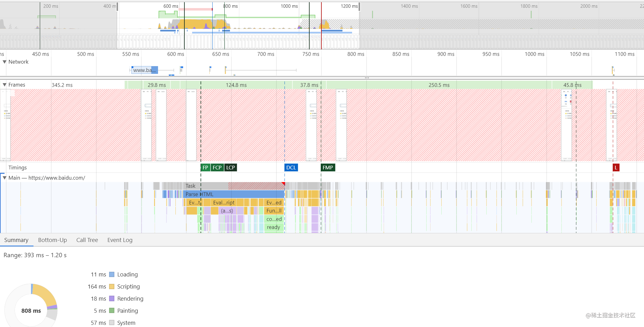Select the 345.2 ms frame
Viewport: 644px width, 327px height.
62,85
